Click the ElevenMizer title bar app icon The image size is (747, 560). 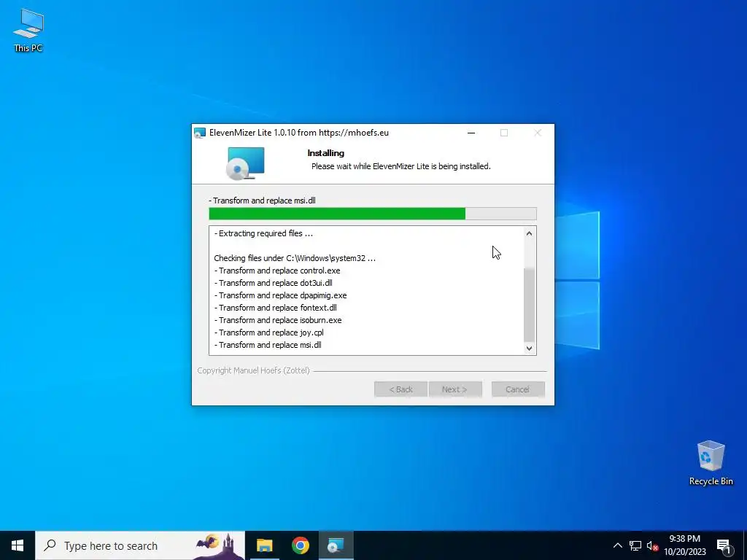pos(200,133)
